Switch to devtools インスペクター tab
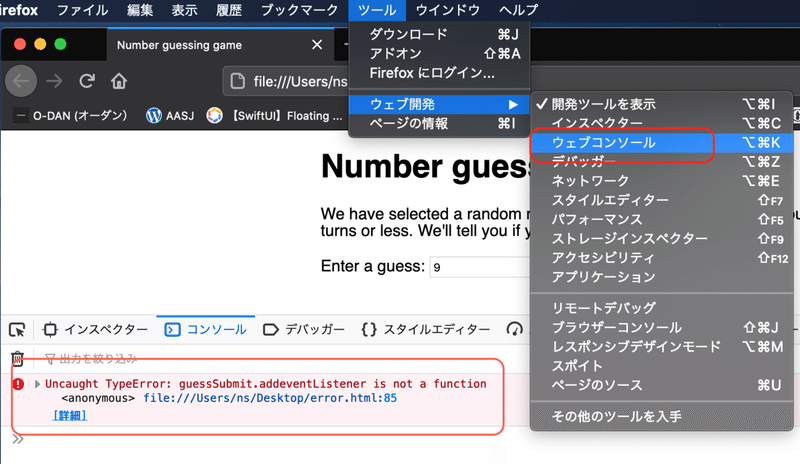This screenshot has width=800, height=464. click(x=95, y=329)
